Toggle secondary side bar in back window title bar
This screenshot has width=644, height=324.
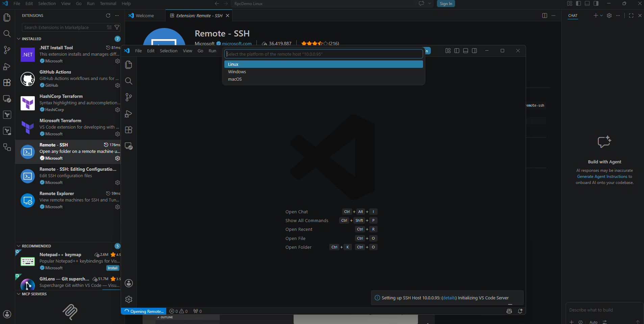pos(596,3)
